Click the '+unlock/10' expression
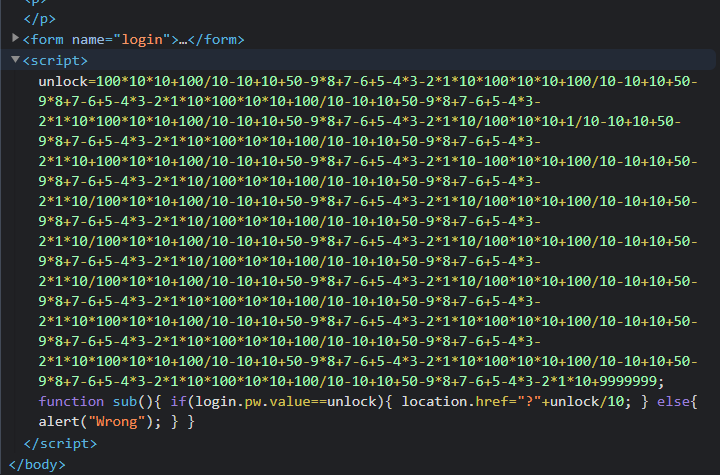The width and height of the screenshot is (720, 475). point(583,401)
